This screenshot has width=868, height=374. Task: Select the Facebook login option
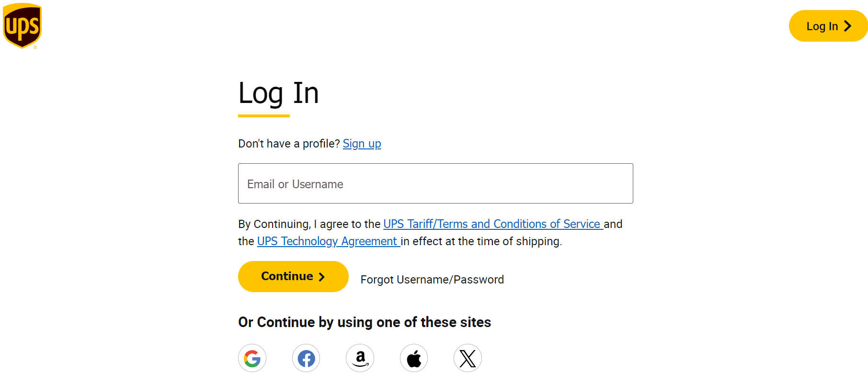point(306,358)
